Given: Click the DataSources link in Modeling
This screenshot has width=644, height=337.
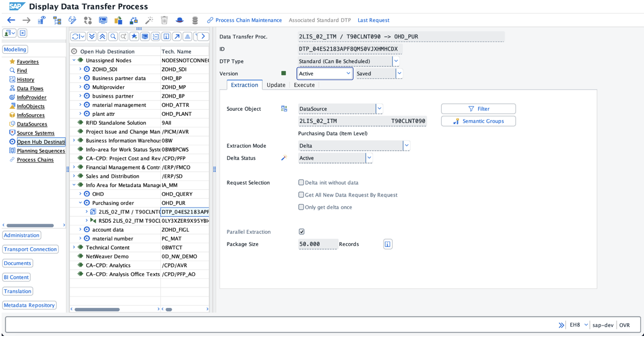Looking at the screenshot, I should (x=32, y=124).
